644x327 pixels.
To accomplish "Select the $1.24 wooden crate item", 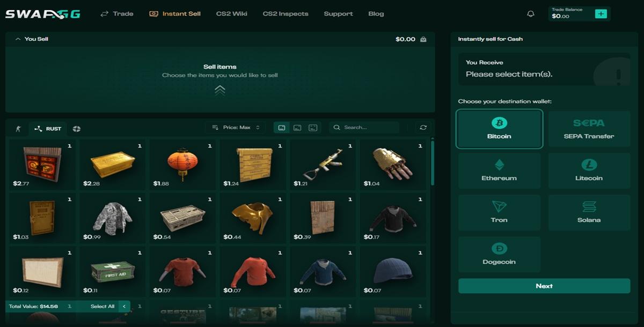I will pyautogui.click(x=253, y=165).
